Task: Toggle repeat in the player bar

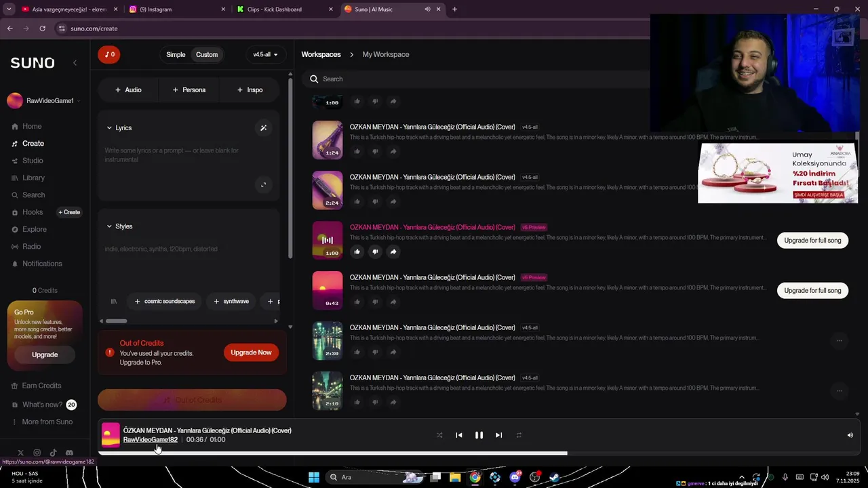Action: tap(519, 435)
